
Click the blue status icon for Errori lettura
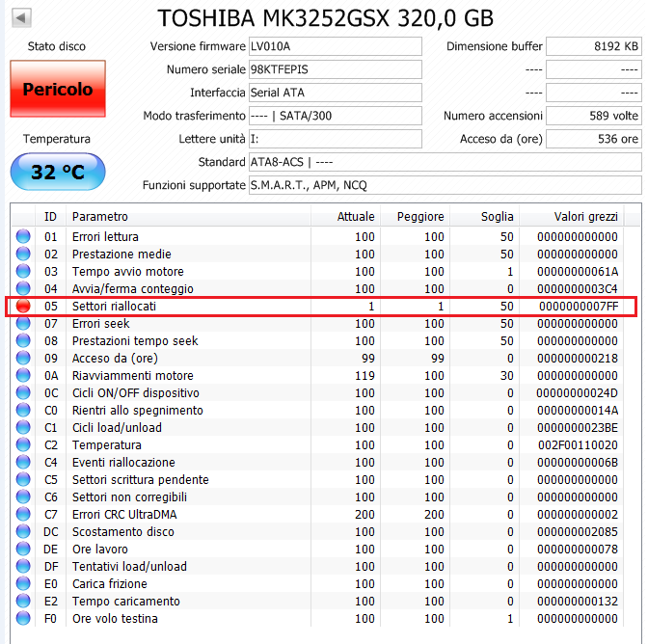23,236
